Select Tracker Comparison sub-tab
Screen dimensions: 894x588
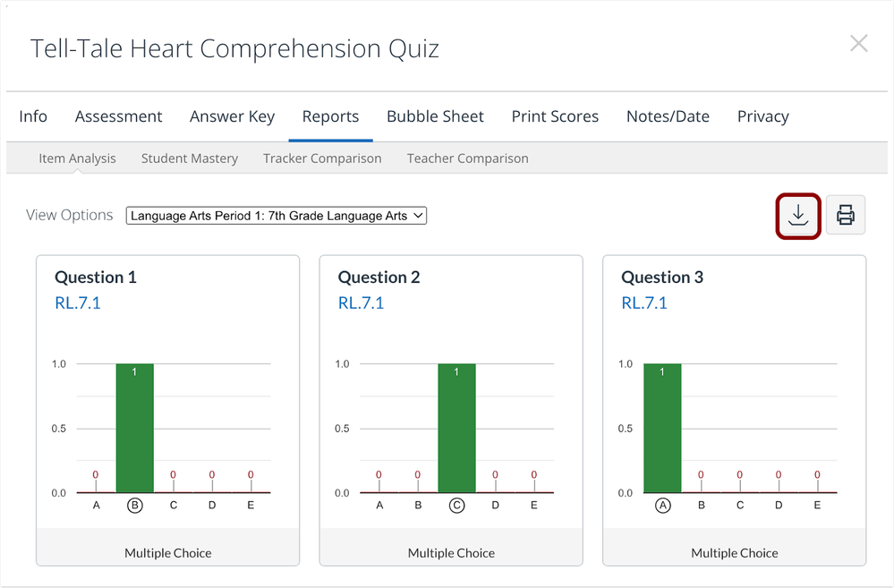tap(322, 158)
